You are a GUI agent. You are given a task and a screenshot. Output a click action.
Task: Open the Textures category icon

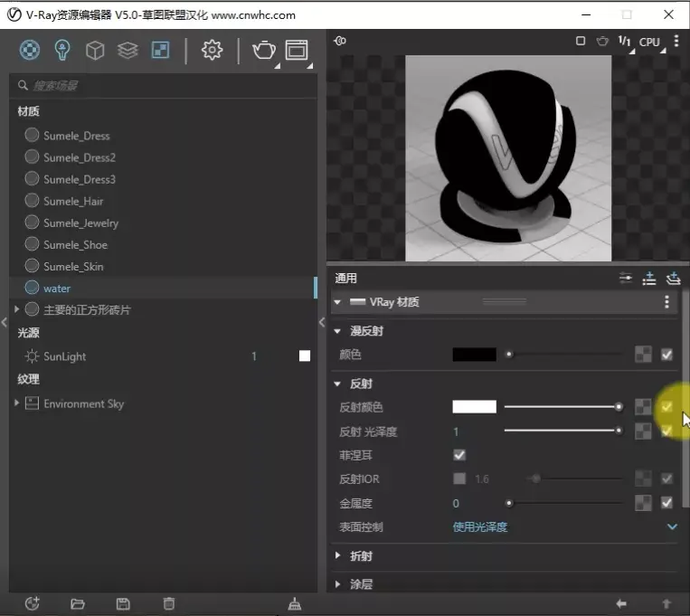point(160,50)
